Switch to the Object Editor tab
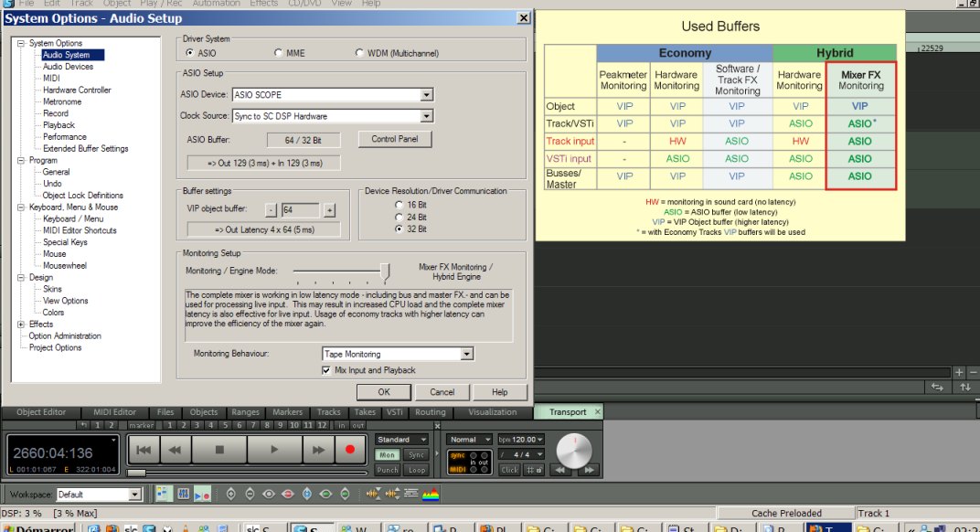Viewport: 980px width, 532px height. pyautogui.click(x=40, y=412)
